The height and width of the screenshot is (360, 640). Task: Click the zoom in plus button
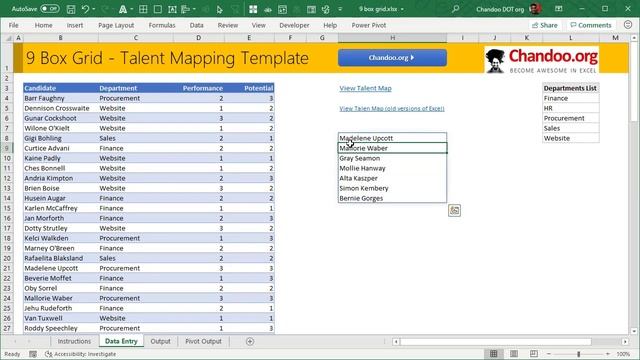[x=608, y=354]
